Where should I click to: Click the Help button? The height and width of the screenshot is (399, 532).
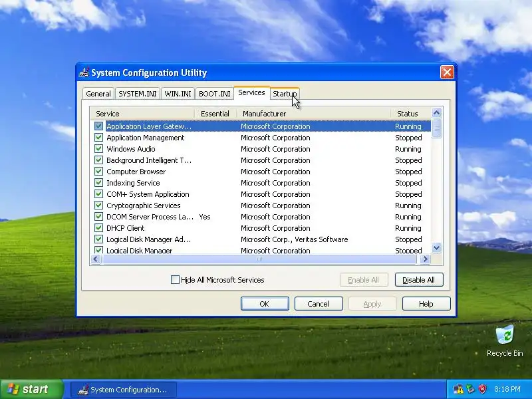pyautogui.click(x=426, y=304)
